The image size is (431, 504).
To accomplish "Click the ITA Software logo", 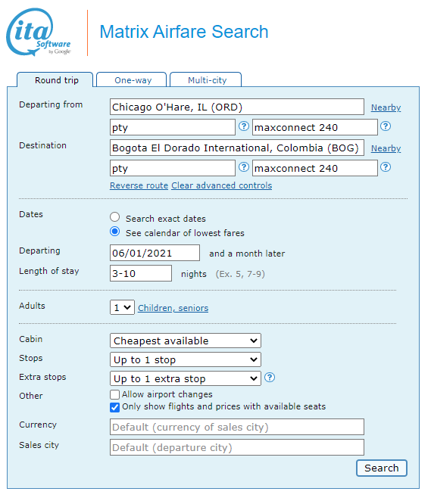I will [x=39, y=32].
